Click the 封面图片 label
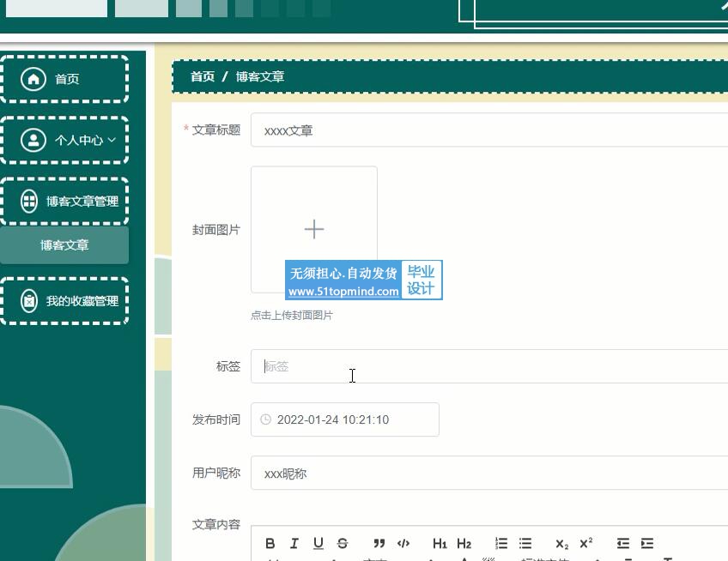Viewport: 728px width, 561px height. (216, 230)
